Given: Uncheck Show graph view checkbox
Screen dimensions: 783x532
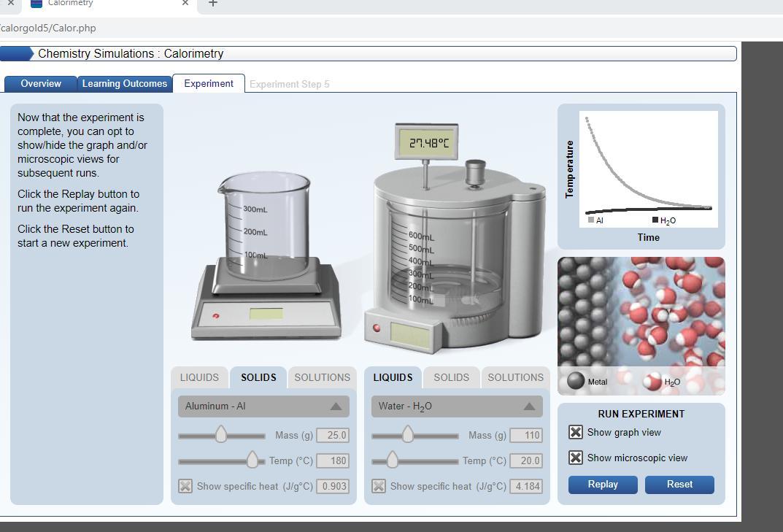Looking at the screenshot, I should [x=575, y=432].
